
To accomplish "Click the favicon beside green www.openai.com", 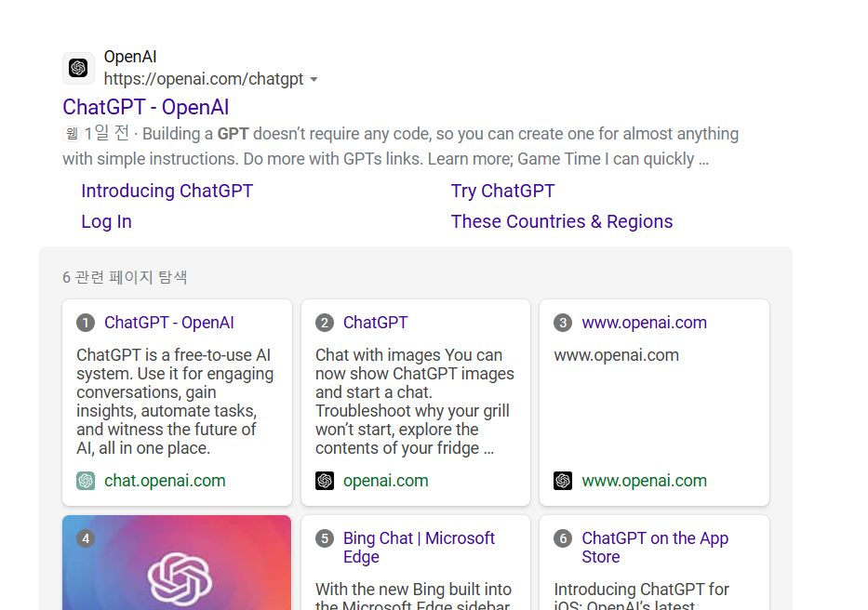I will 563,481.
